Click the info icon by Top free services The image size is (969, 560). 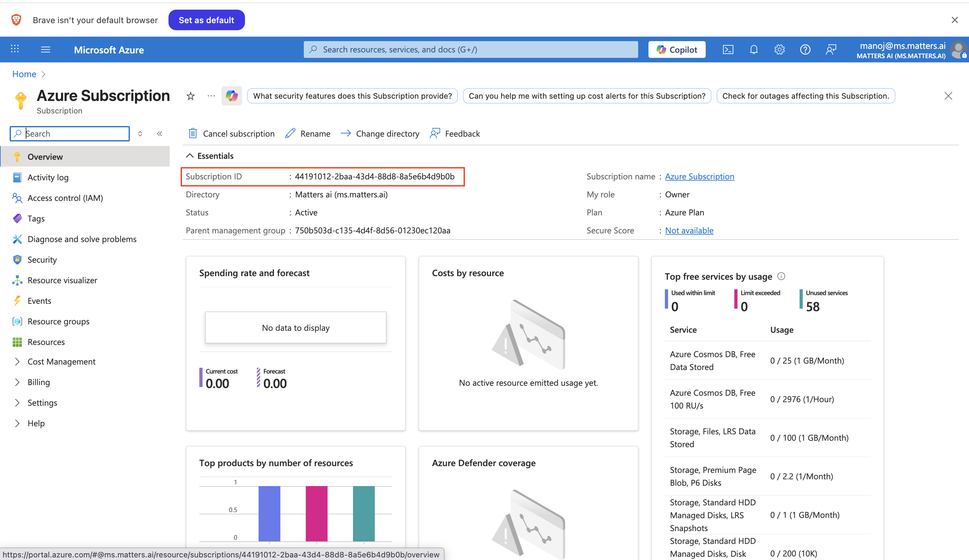point(781,276)
